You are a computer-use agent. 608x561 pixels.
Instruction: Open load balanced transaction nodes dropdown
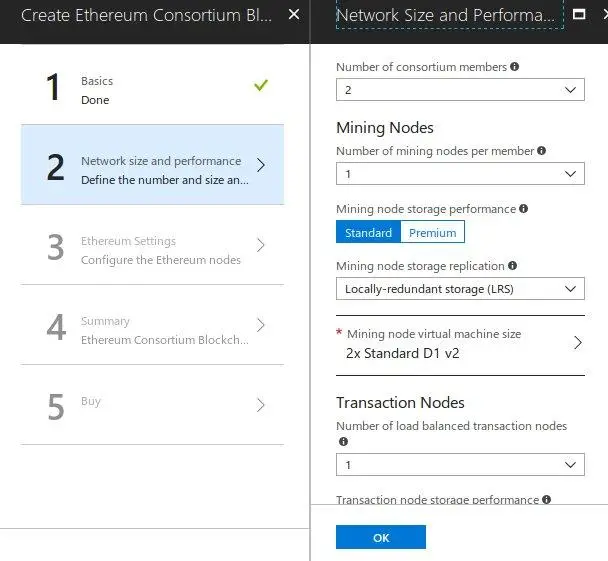point(460,465)
